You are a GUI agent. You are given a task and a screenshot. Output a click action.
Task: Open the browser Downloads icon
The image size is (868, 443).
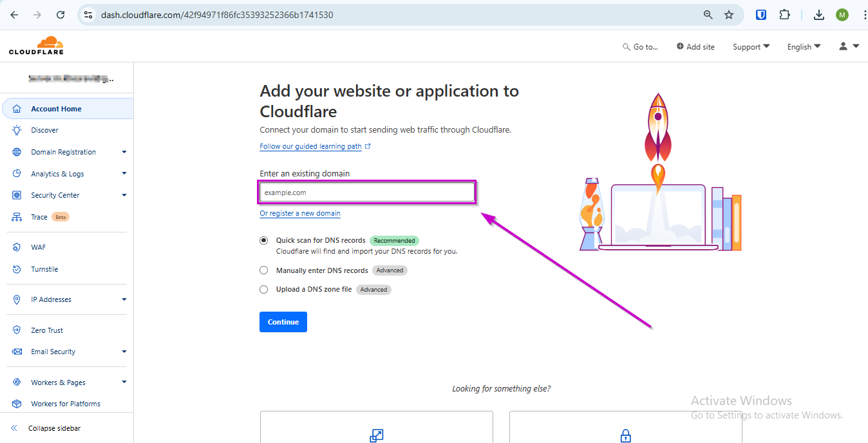click(819, 14)
